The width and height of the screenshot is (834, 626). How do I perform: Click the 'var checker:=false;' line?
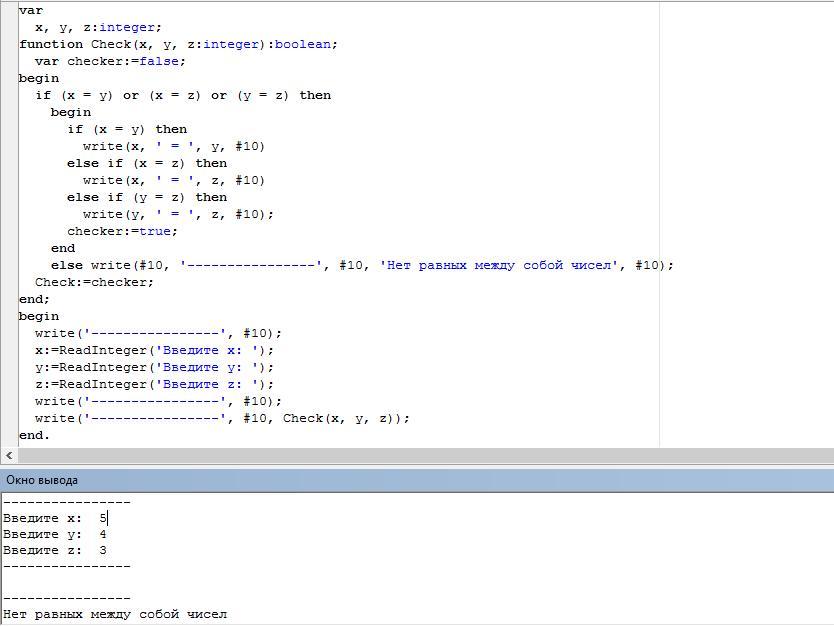point(110,61)
